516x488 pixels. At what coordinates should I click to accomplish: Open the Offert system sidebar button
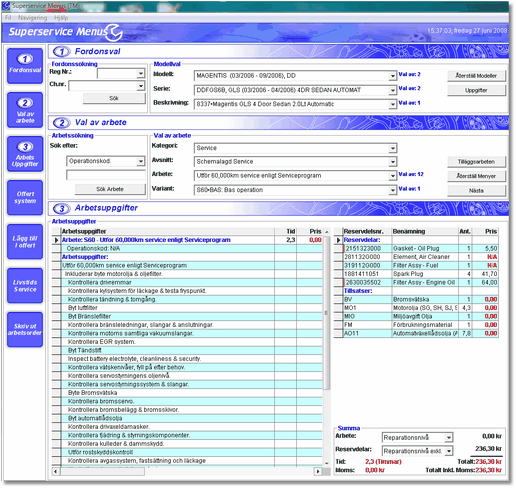click(25, 198)
